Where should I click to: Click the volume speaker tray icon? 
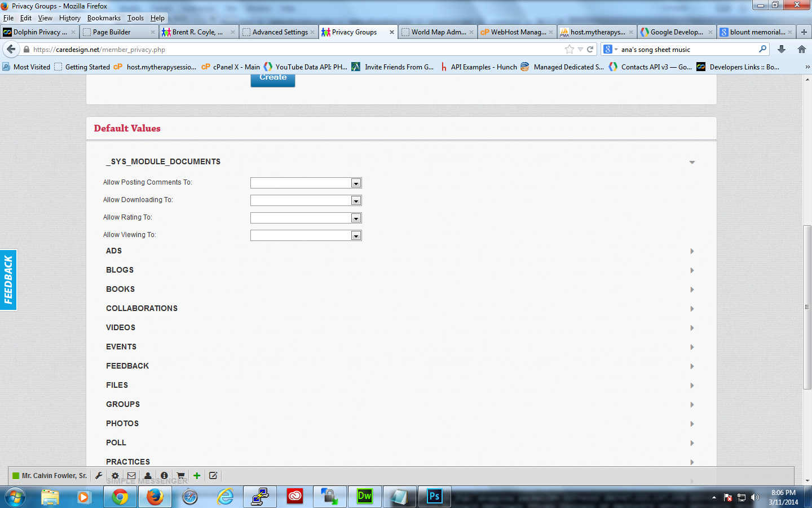(755, 497)
